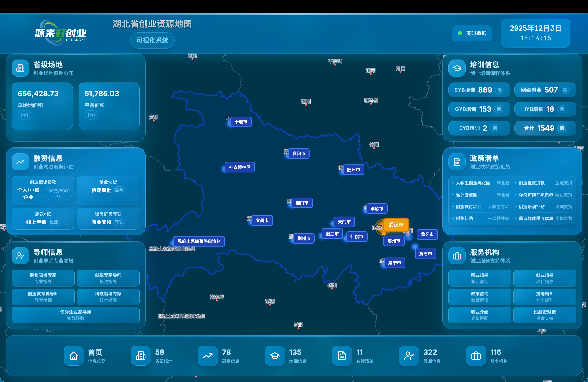Click the 十堰市 city label on map
Image resolution: width=588 pixels, height=382 pixels.
click(241, 122)
